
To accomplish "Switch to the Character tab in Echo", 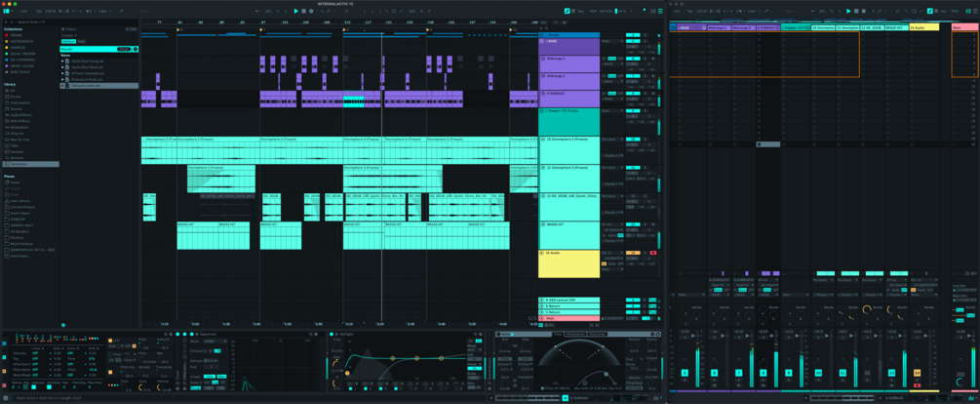I will coord(596,335).
